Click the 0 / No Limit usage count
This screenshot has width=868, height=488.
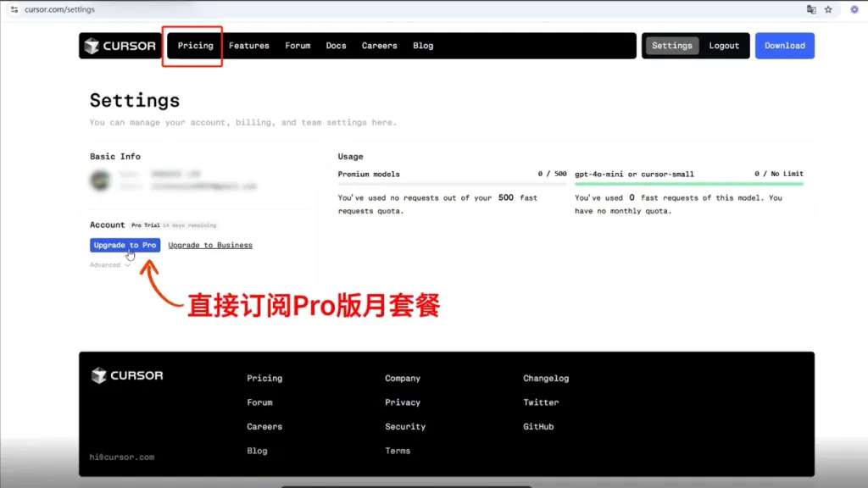[779, 174]
